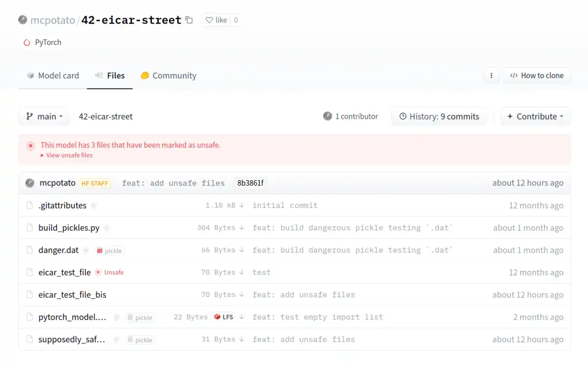The height and width of the screenshot is (368, 588).
Task: Click the LFS badge on pytorch_model row
Action: [x=223, y=317]
